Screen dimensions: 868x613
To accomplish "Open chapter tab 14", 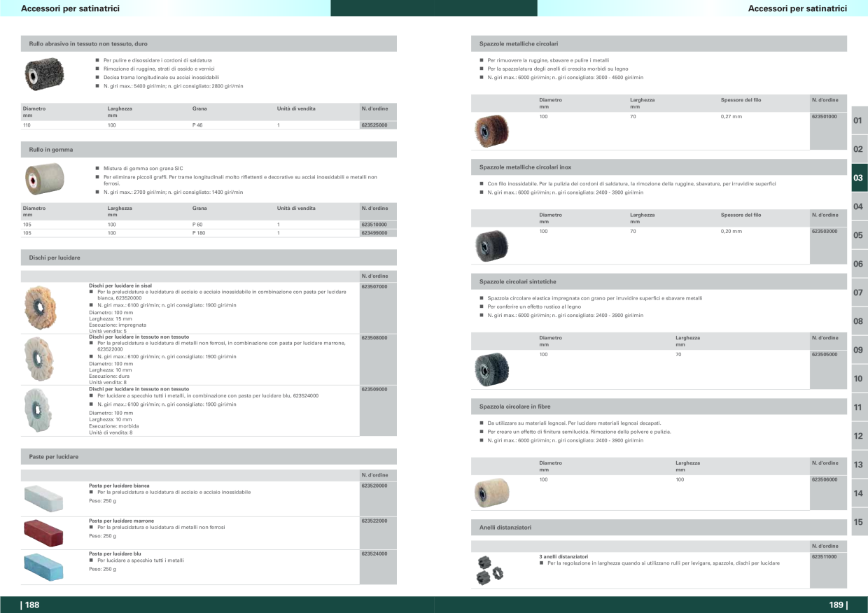I will point(859,493).
